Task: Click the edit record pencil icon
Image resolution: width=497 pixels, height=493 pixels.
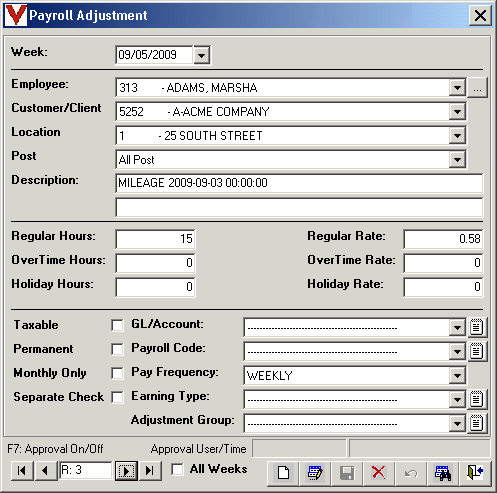Action: point(315,473)
